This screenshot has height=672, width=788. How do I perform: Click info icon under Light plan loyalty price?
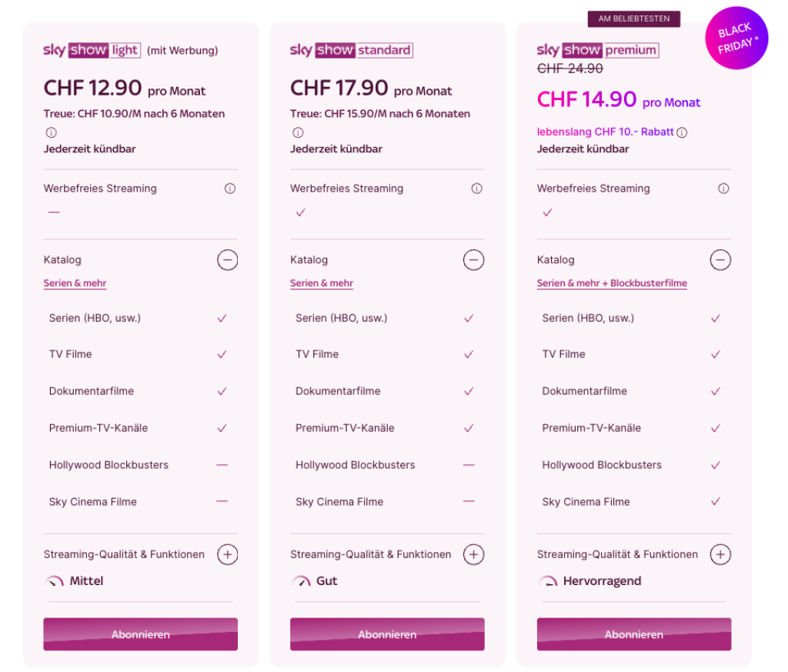pos(51,132)
